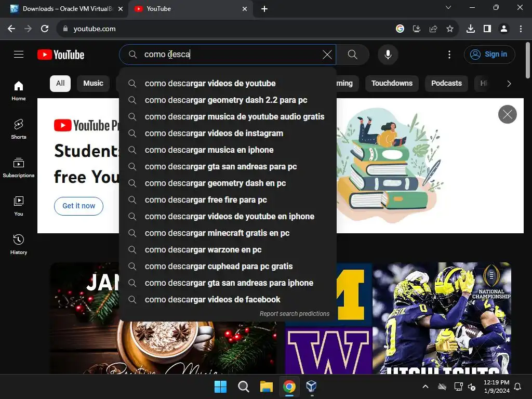The width and height of the screenshot is (532, 399).
Task: Select the Music category chip
Action: (94, 84)
